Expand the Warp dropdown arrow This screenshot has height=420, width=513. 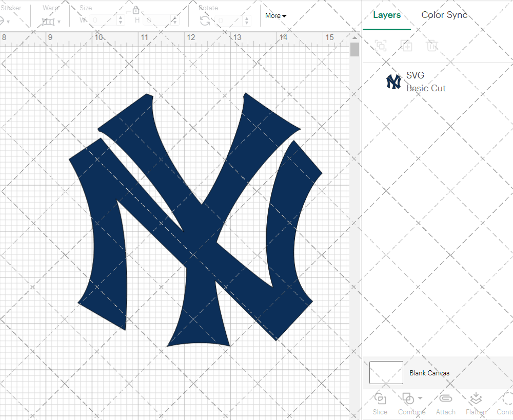[59, 22]
